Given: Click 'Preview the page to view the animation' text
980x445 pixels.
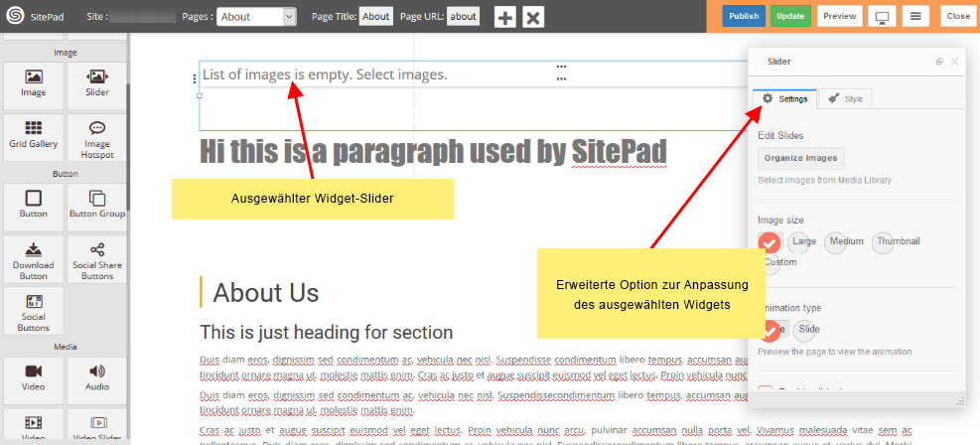Looking at the screenshot, I should (835, 352).
